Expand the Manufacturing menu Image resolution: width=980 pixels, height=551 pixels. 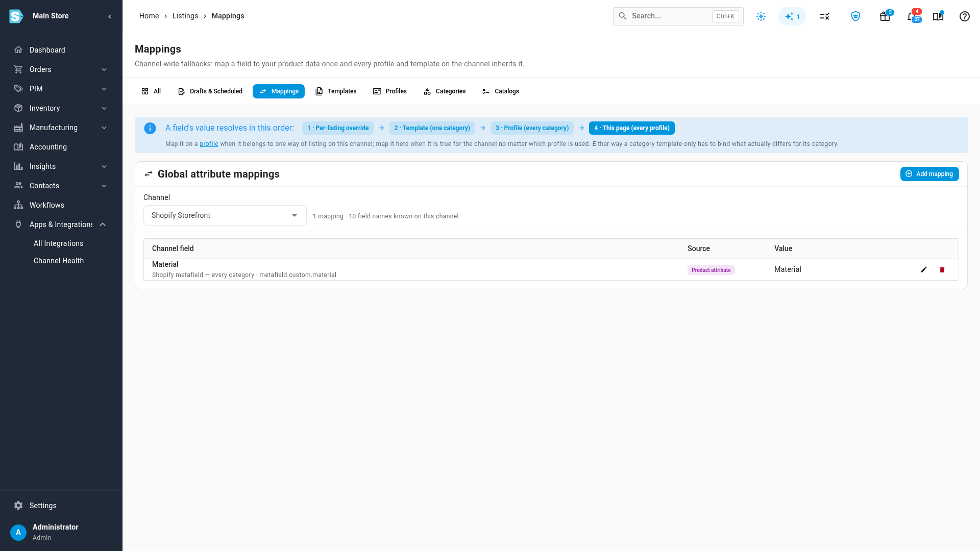(61, 128)
